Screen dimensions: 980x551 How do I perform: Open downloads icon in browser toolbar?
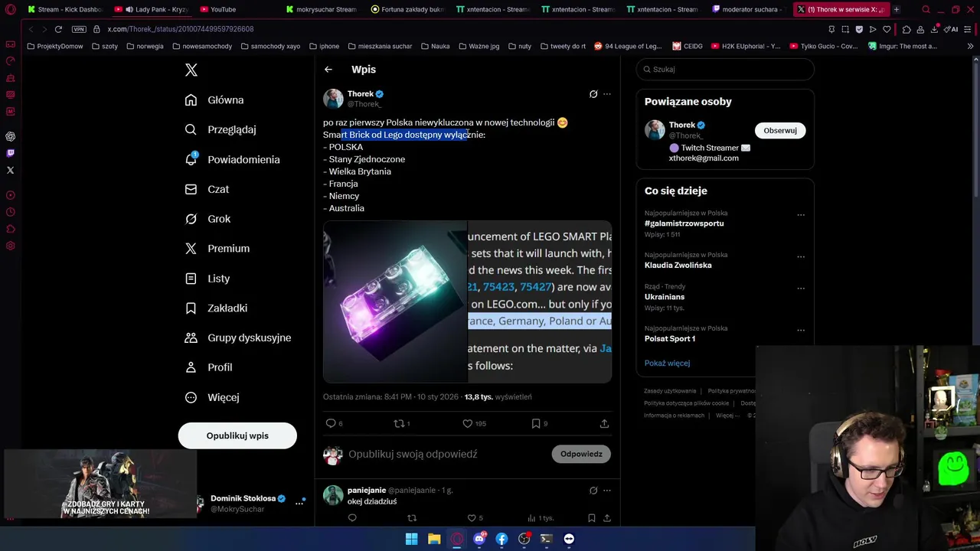[934, 29]
